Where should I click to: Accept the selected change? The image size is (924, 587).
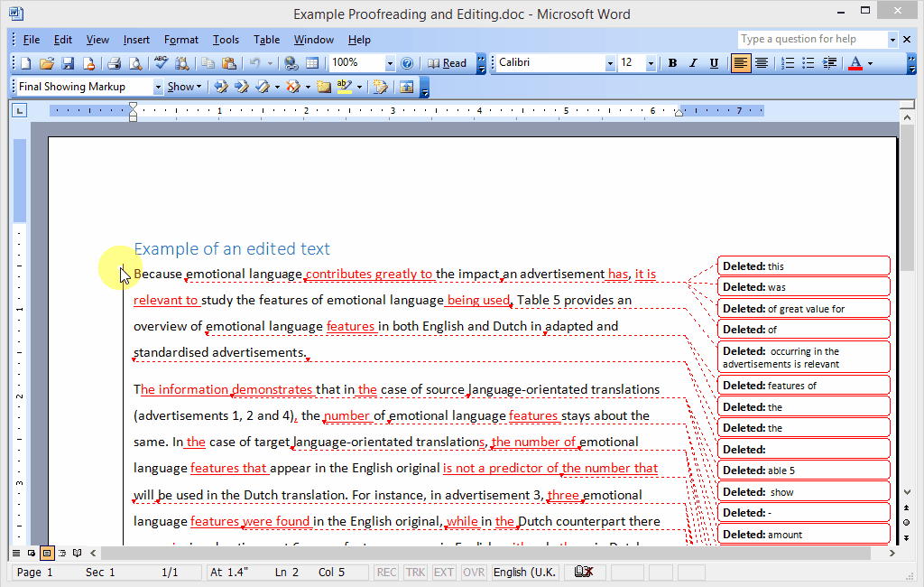point(263,87)
